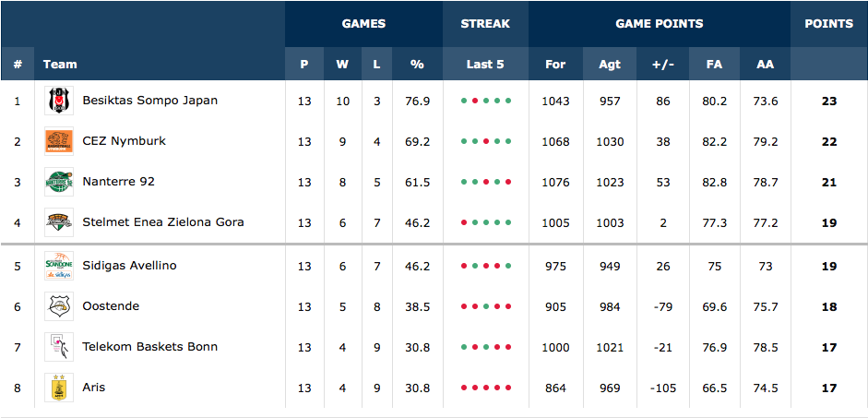The width and height of the screenshot is (868, 418).
Task: Sort by the % win percentage header
Action: click(x=417, y=65)
